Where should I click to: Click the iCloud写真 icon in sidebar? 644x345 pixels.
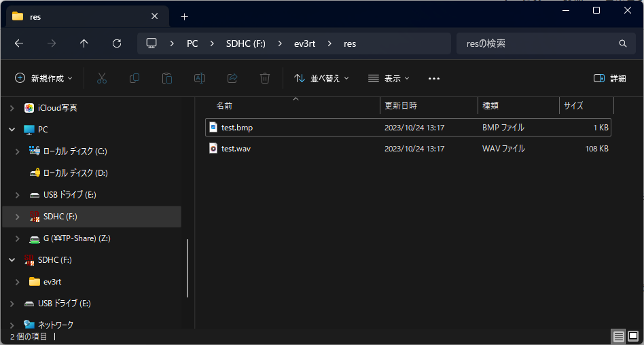(x=29, y=108)
